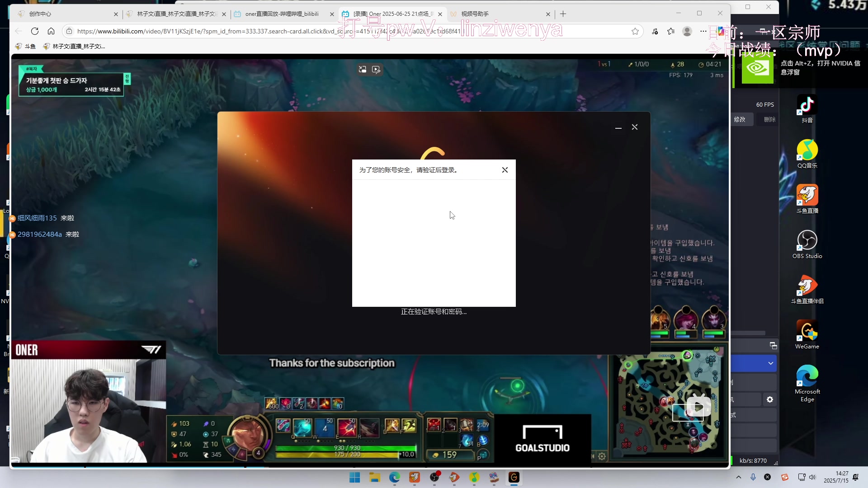
Task: Click username 2981962484a in chat
Action: click(x=40, y=234)
